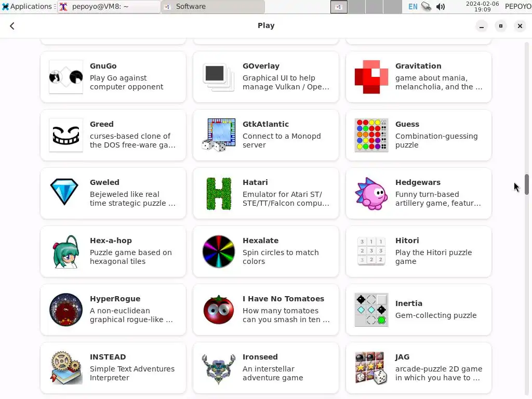The image size is (532, 399).
Task: Open the Inertia gem grid icon
Action: pos(371,310)
